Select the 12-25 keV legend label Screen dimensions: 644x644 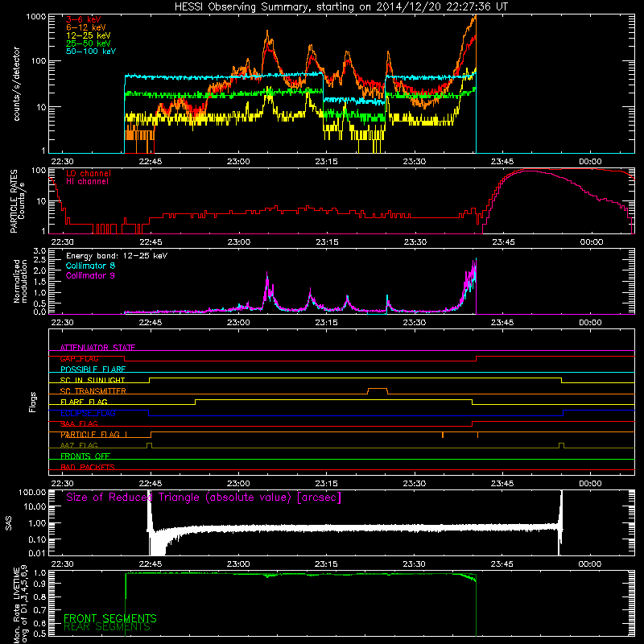click(89, 35)
